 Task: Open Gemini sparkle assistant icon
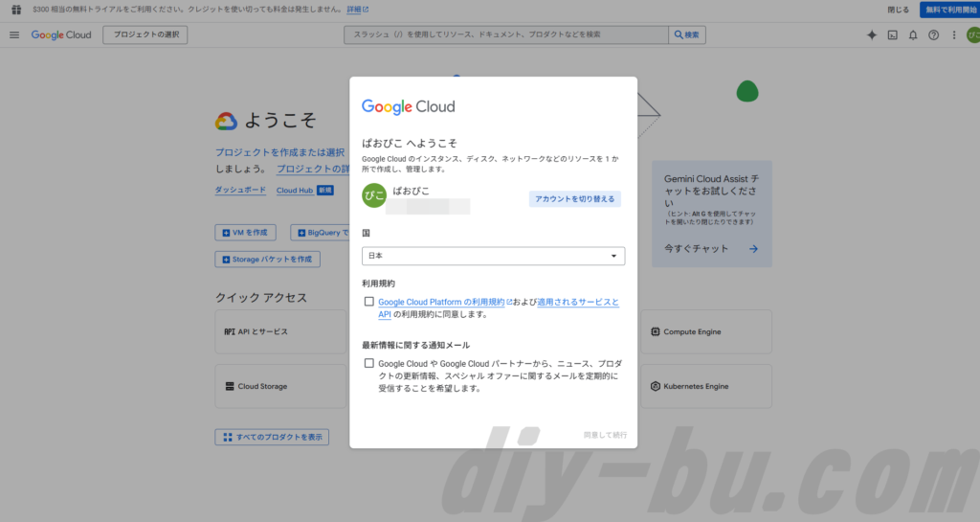(871, 35)
